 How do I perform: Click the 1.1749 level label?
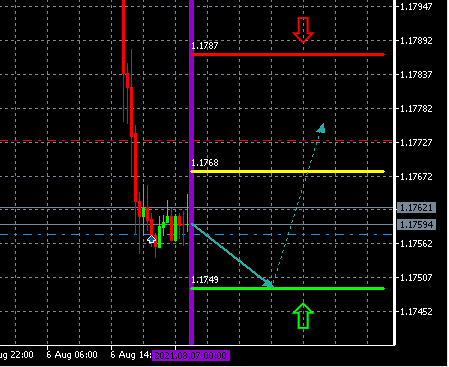(x=205, y=280)
